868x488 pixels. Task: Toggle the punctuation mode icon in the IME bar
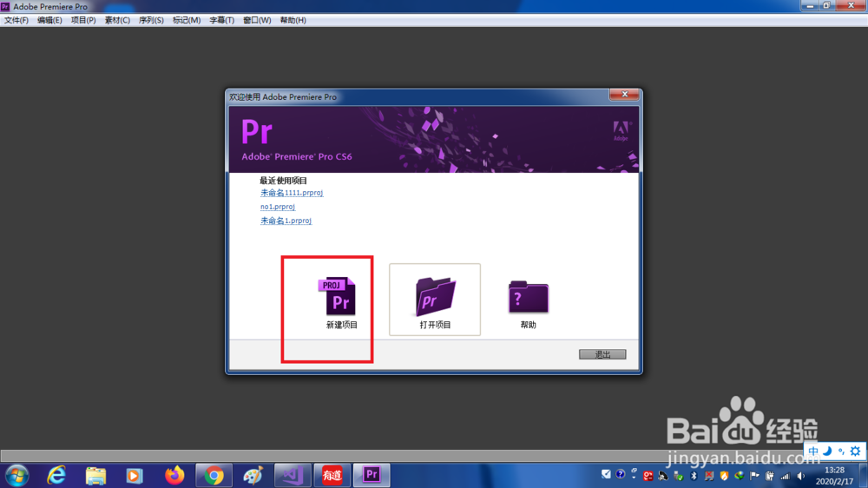841,451
